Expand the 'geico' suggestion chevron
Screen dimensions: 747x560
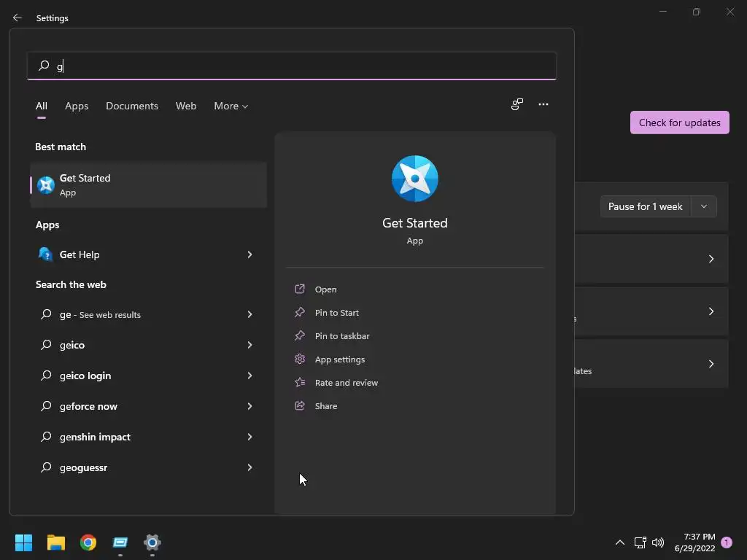249,345
